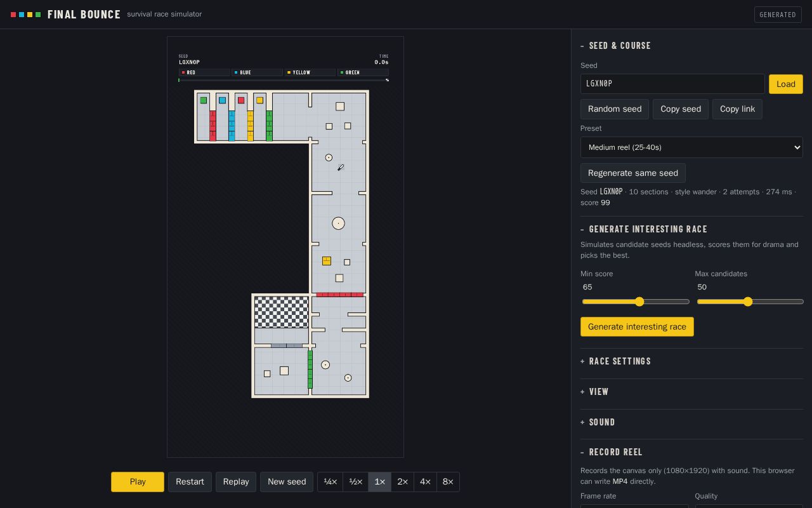Click the checkered finish zone
This screenshot has width=812, height=508.
click(x=281, y=312)
